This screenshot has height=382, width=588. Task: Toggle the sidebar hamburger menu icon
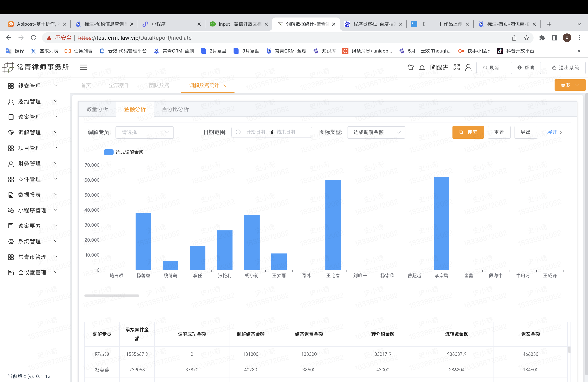click(83, 67)
